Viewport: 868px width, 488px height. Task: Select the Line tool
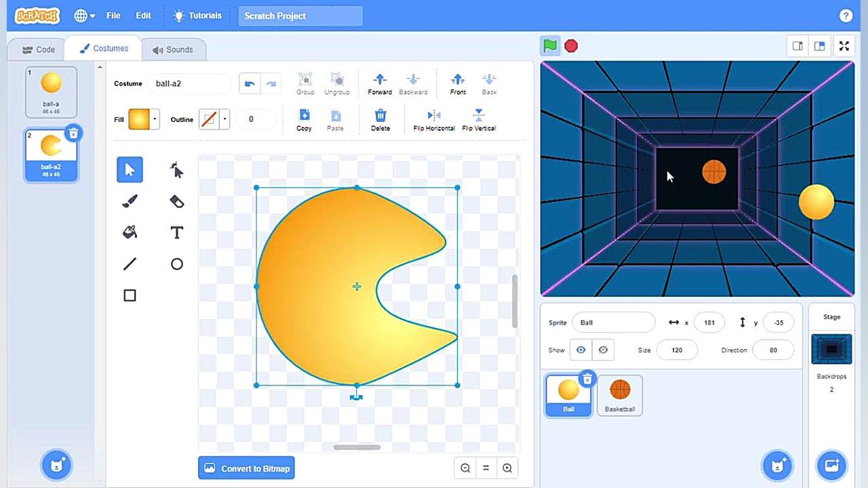coord(130,264)
